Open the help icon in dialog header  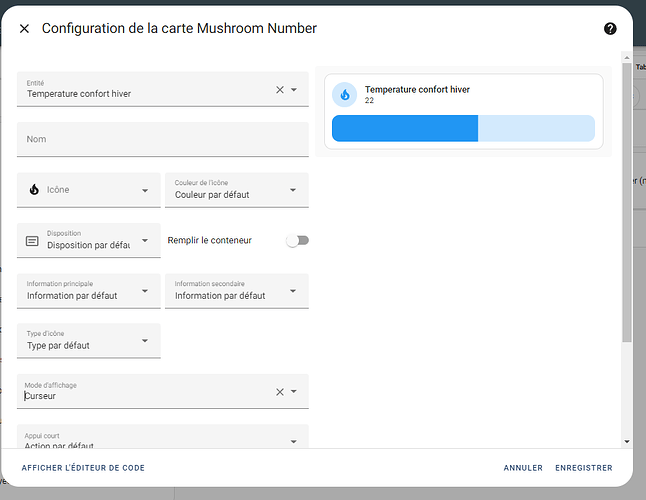point(610,28)
